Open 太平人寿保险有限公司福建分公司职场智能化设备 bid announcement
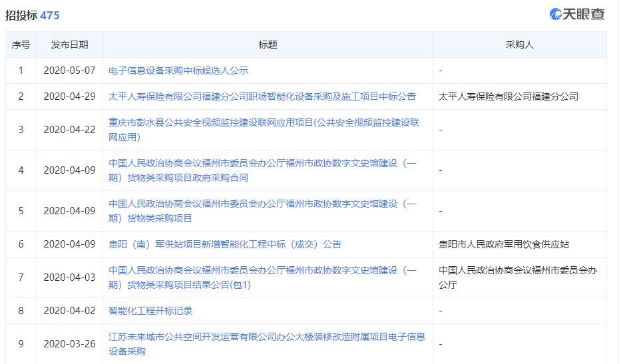619x364 pixels. pyautogui.click(x=262, y=96)
